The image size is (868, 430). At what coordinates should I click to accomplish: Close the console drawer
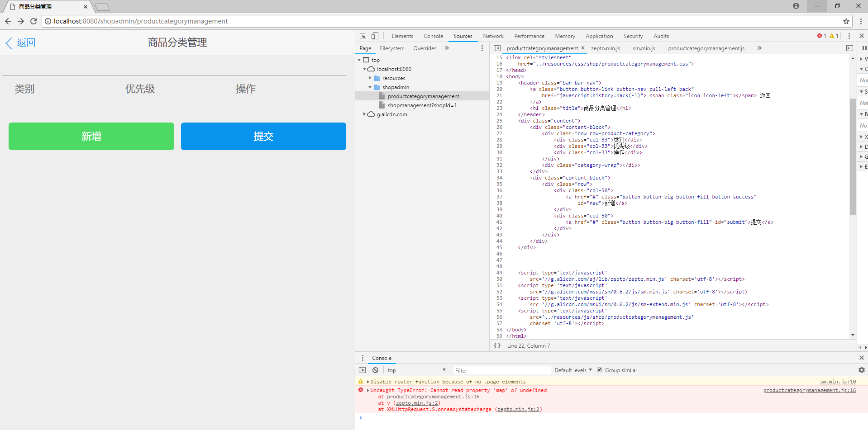(862, 358)
